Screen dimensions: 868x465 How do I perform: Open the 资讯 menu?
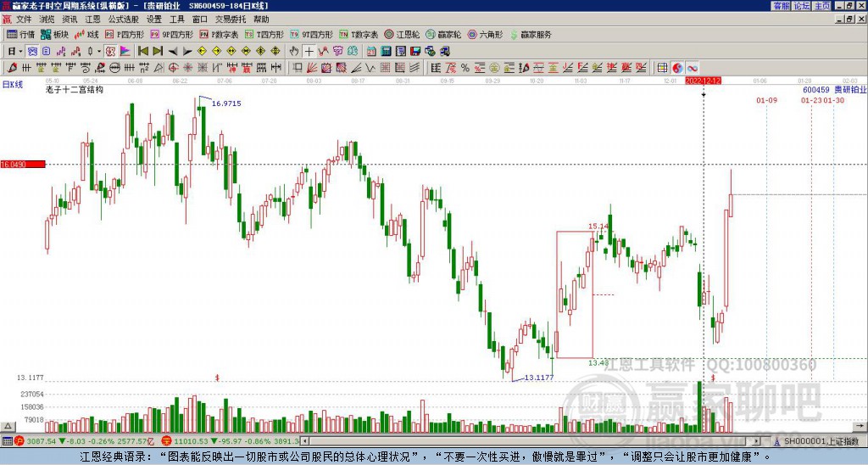tap(70, 20)
